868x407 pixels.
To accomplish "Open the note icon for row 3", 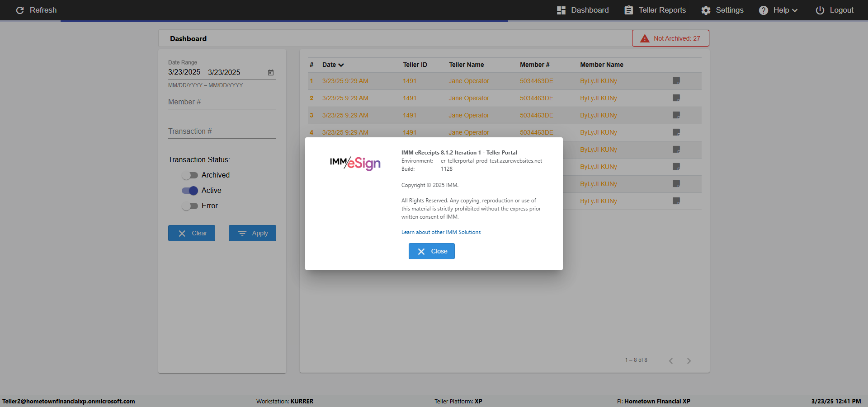I will click(676, 115).
